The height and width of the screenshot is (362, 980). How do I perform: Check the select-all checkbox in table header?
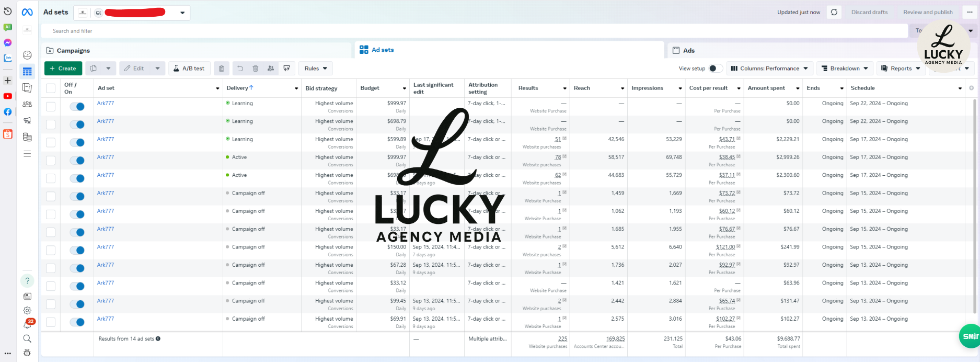pyautogui.click(x=51, y=88)
